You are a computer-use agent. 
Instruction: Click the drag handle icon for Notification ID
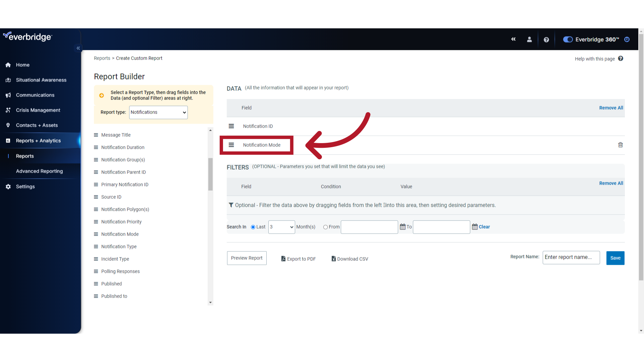(x=231, y=126)
